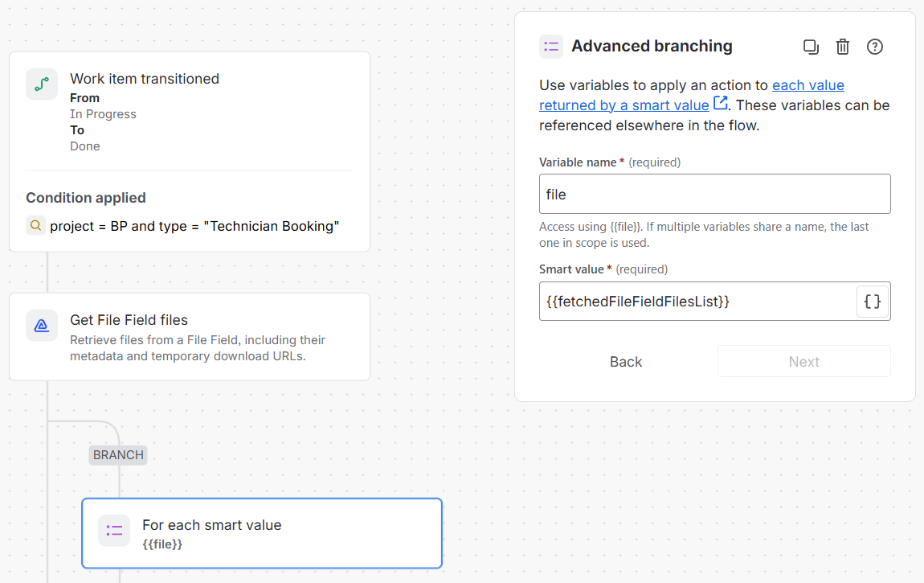The height and width of the screenshot is (583, 924).
Task: Click the Get File Field files action icon
Action: coord(42,326)
